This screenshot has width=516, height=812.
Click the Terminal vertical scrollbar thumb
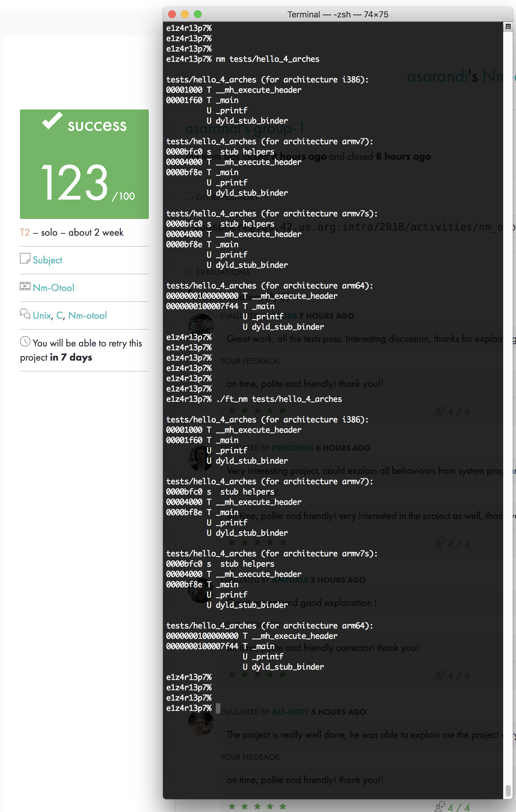[508, 790]
